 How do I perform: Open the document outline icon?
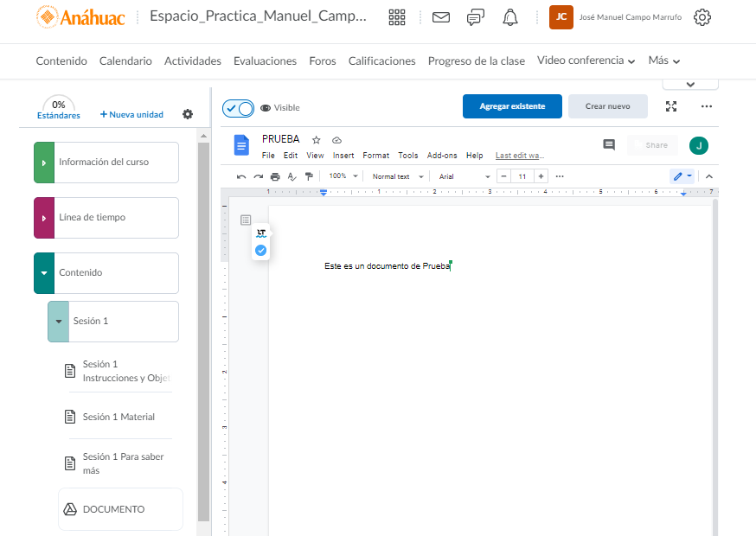pos(247,220)
